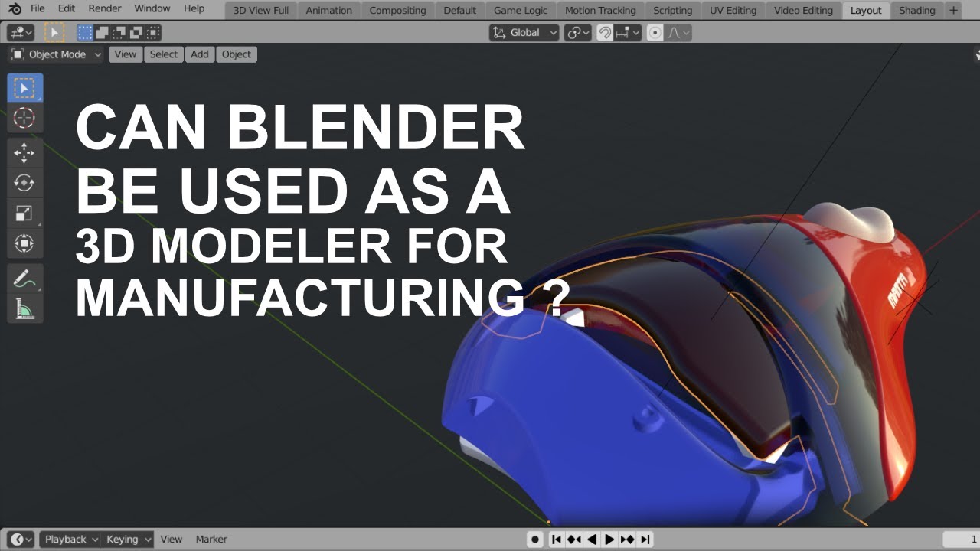
Task: Select the Transform tool
Action: coord(24,243)
